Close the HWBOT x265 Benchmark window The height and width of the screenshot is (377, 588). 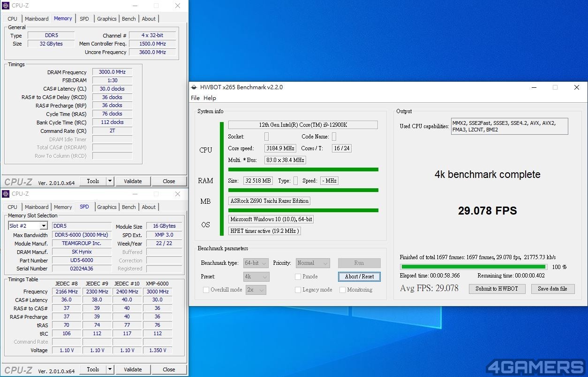[x=577, y=87]
